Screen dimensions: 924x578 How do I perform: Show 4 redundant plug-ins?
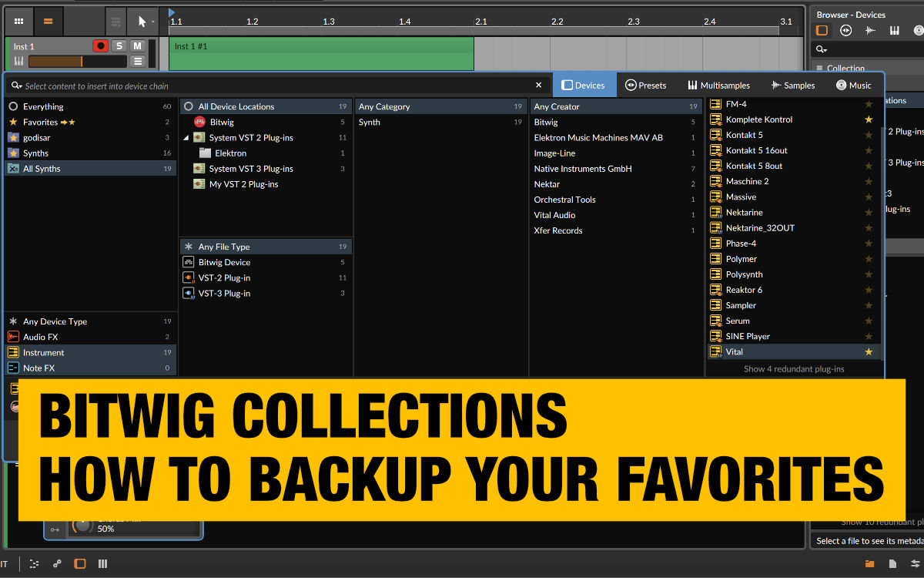794,368
